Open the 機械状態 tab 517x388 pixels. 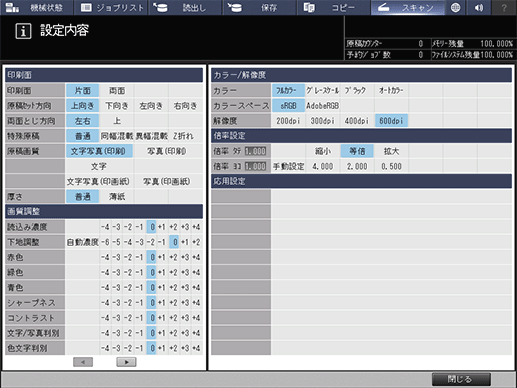tap(36, 7)
